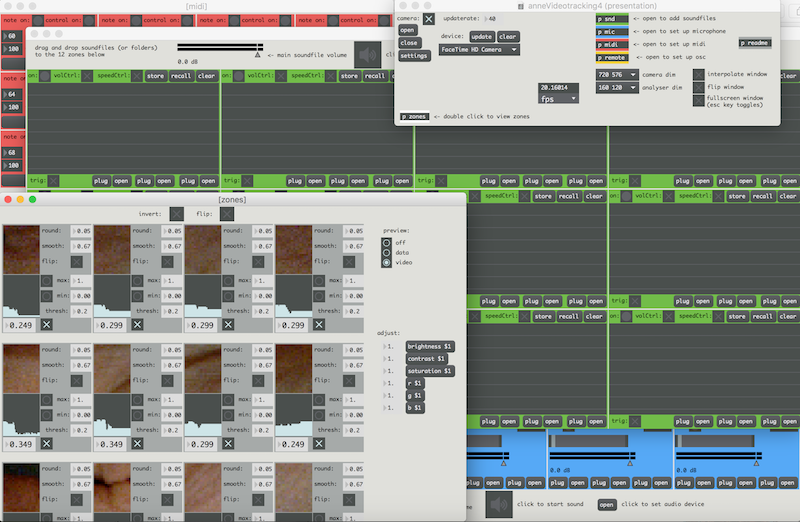800x522 pixels.
Task: Click open button to set audio device
Action: tap(606, 505)
